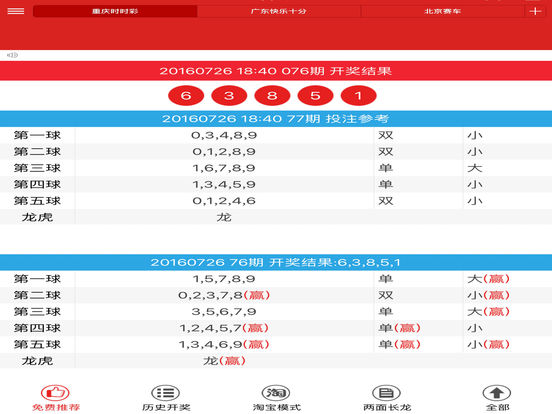Screen dimensions: 552x414
Task: Select the 076期 开奖结果 red header
Action: tap(276, 71)
